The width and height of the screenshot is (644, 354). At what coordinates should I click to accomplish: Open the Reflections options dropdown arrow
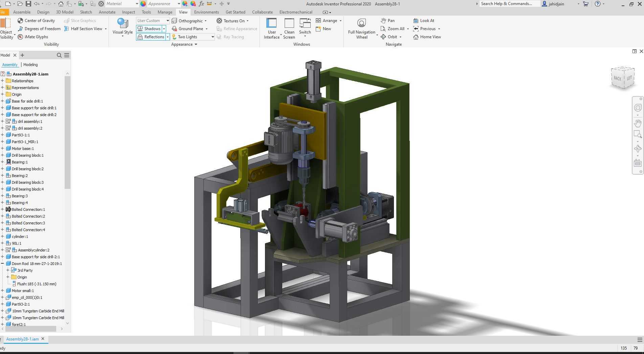pyautogui.click(x=167, y=37)
